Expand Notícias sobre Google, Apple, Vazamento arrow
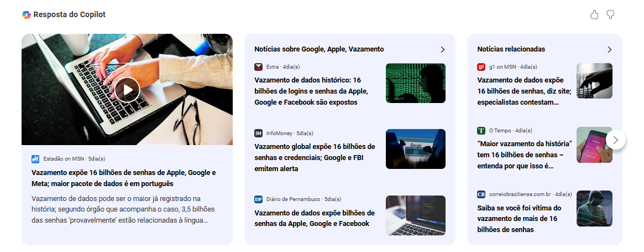 point(442,49)
